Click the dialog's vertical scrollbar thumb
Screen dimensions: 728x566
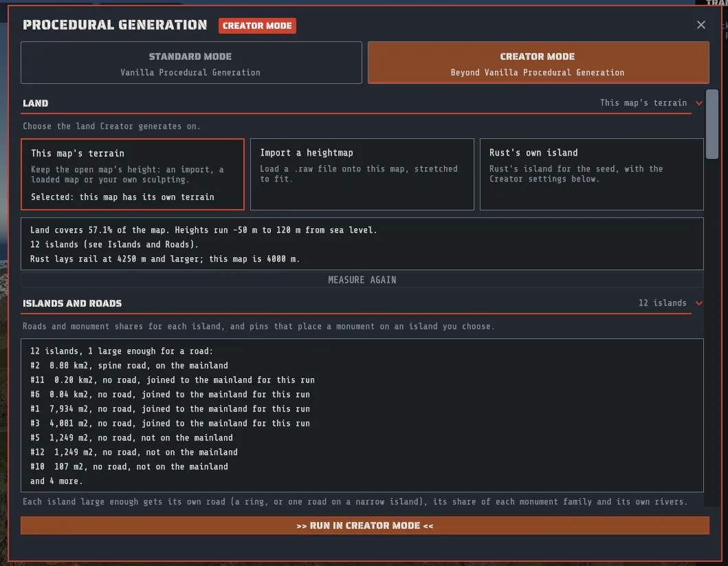(x=712, y=124)
